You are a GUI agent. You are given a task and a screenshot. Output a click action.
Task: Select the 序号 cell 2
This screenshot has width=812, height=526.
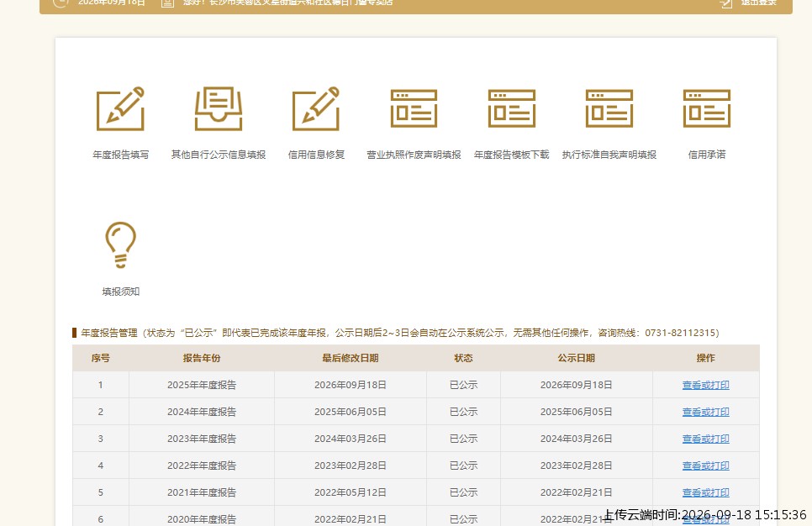tap(101, 412)
